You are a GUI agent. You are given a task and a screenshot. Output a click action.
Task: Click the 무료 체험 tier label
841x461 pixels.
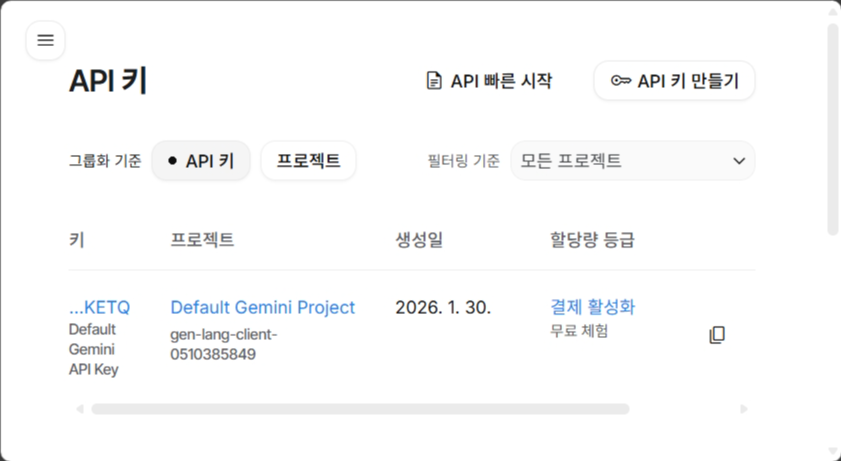[579, 331]
